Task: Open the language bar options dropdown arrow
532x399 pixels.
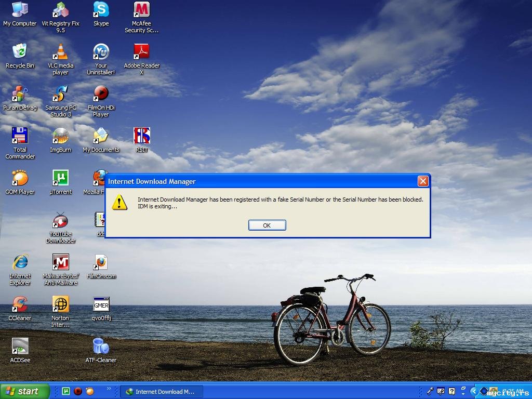Action: click(x=463, y=395)
